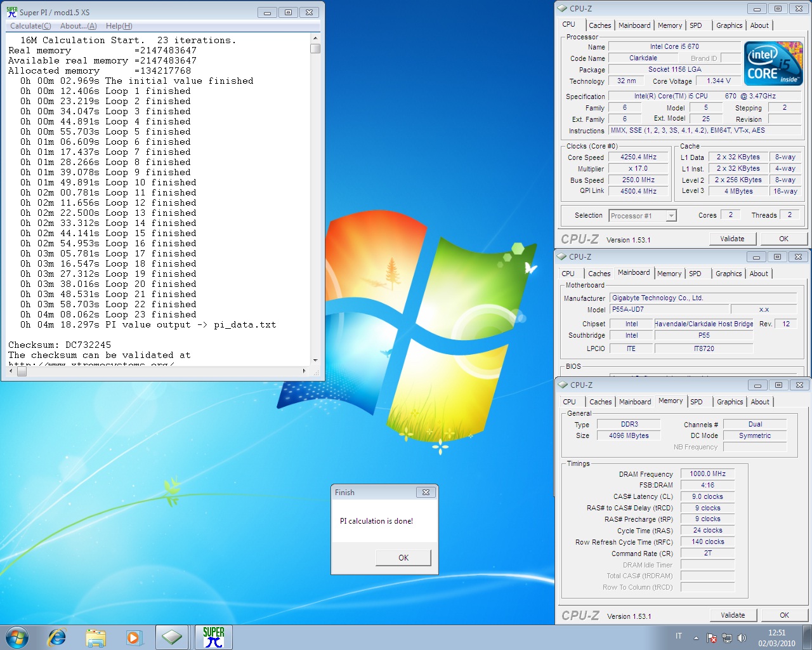Image resolution: width=812 pixels, height=650 pixels.
Task: Click the Socket 1156 LGA package value
Action: click(674, 69)
